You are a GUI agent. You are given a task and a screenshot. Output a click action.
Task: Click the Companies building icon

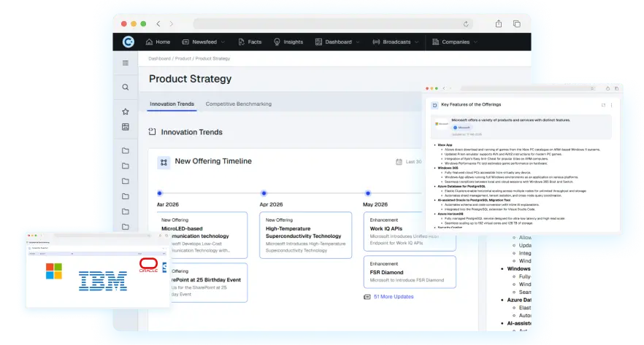click(x=436, y=42)
